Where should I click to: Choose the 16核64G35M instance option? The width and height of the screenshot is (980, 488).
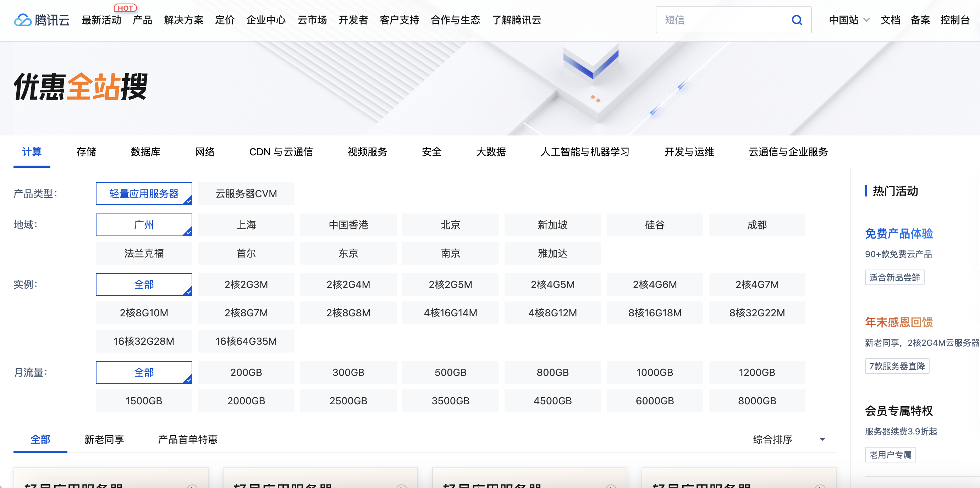pyautogui.click(x=246, y=341)
